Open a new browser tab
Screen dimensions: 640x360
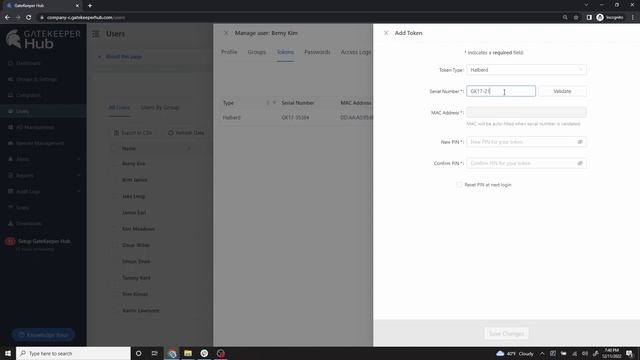click(90, 6)
